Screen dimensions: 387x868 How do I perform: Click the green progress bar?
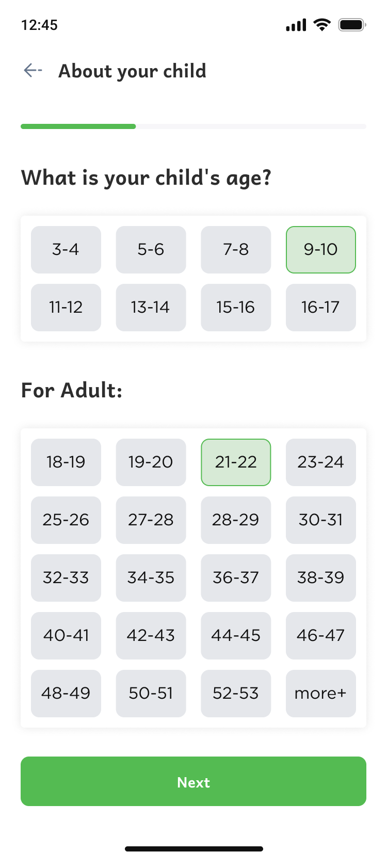(x=78, y=126)
